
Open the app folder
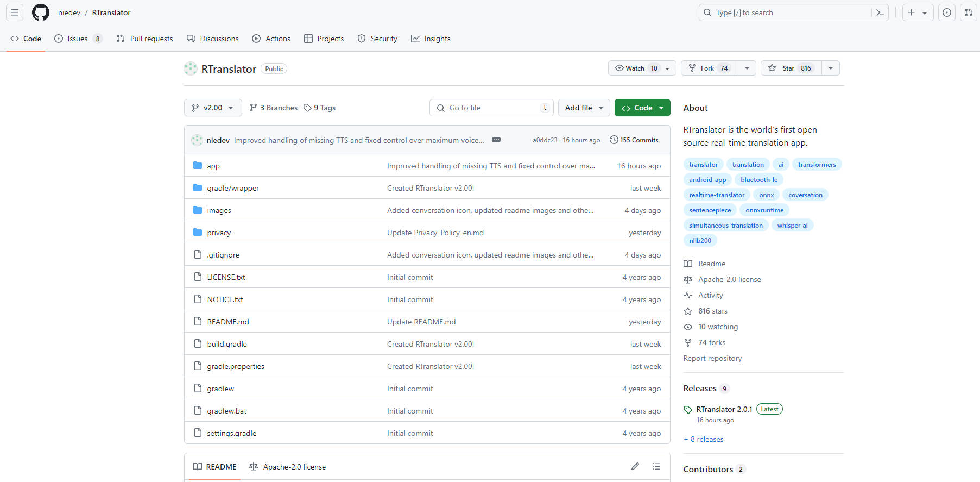pos(213,166)
